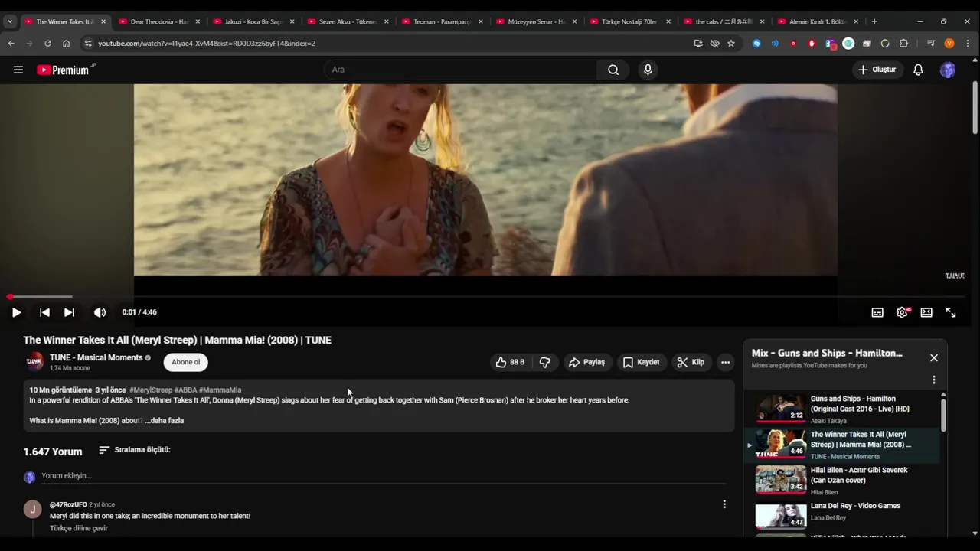Open the Shazam extension icon
Image resolution: width=980 pixels, height=551 pixels.
click(756, 44)
